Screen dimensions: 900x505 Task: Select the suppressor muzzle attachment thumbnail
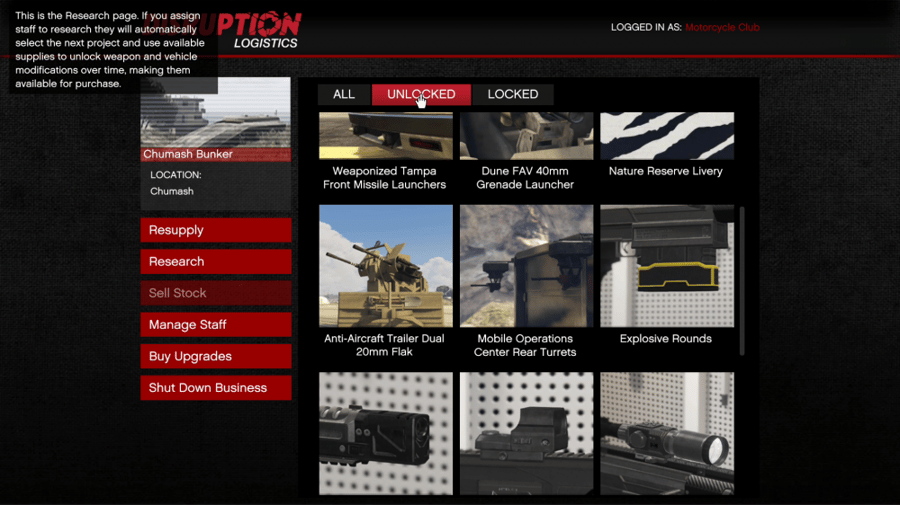[x=386, y=434]
